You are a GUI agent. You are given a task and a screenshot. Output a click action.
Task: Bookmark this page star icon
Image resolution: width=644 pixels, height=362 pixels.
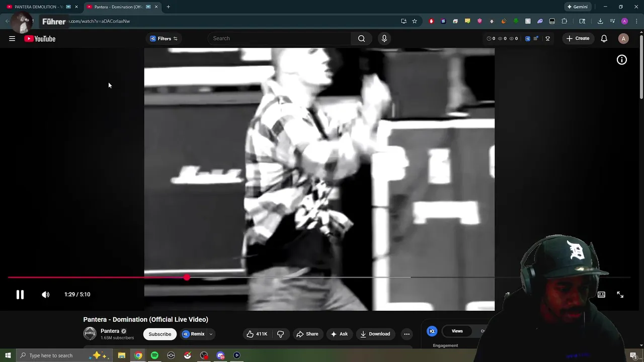415,21
